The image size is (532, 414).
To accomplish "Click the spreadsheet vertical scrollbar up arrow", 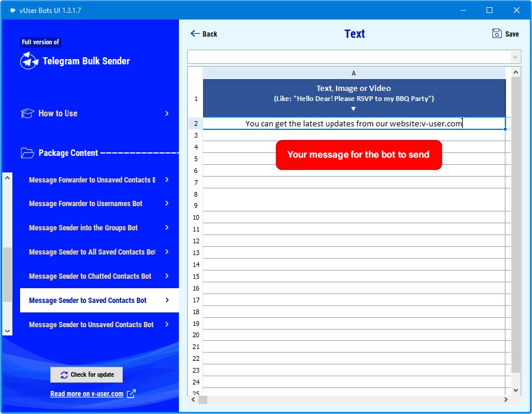I will 515,72.
